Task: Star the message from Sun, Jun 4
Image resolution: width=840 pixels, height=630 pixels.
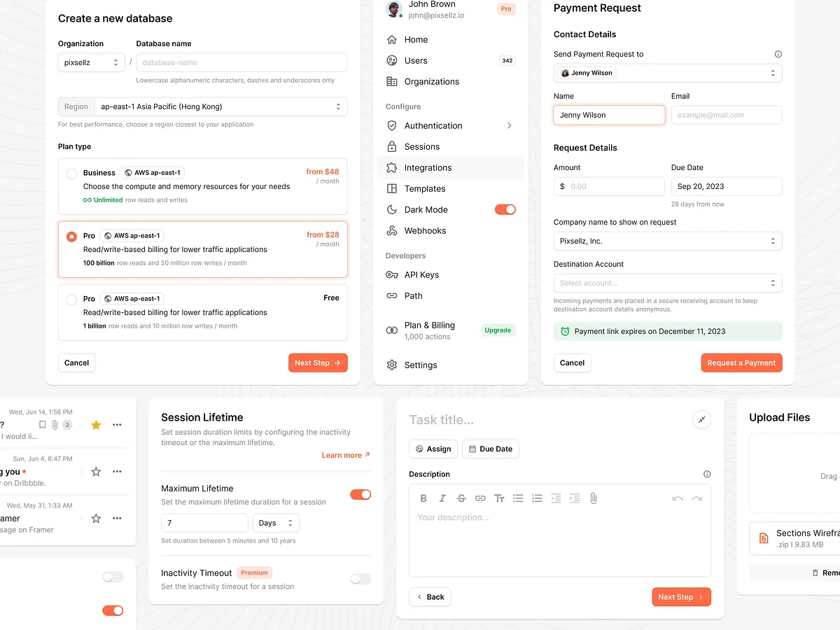Action: point(95,471)
